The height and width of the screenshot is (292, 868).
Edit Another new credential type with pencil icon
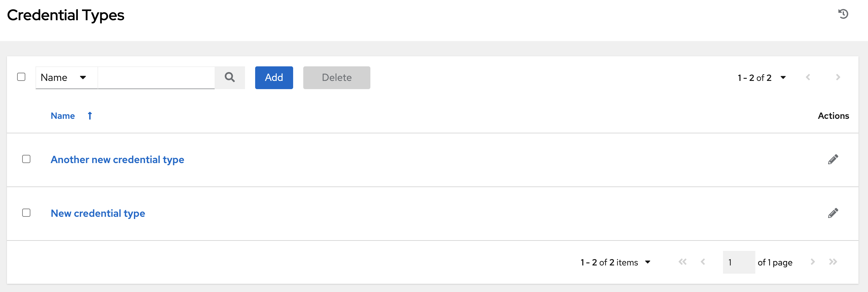tap(833, 159)
